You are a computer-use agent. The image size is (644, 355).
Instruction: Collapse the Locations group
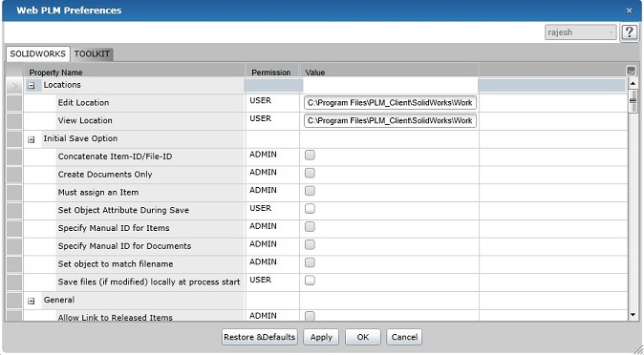(32, 86)
